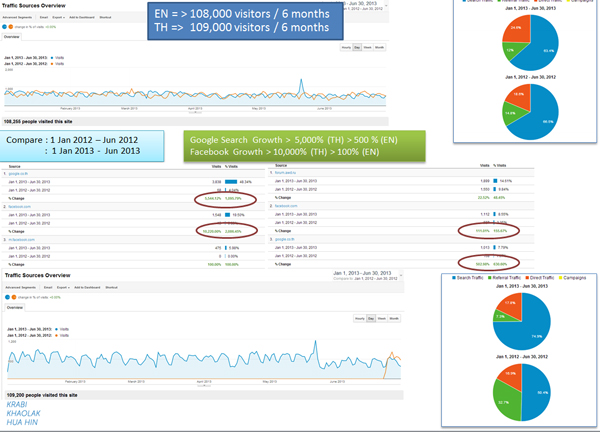Viewport: 600px width, 432px height.
Task: Select '108,255 people visited this site' text
Action: point(38,122)
